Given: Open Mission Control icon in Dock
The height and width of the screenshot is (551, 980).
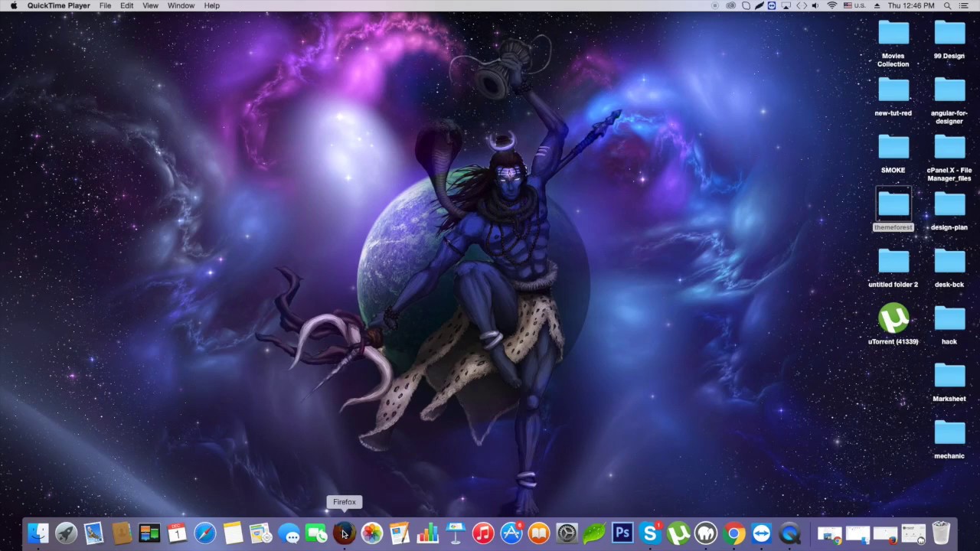Looking at the screenshot, I should [149, 533].
